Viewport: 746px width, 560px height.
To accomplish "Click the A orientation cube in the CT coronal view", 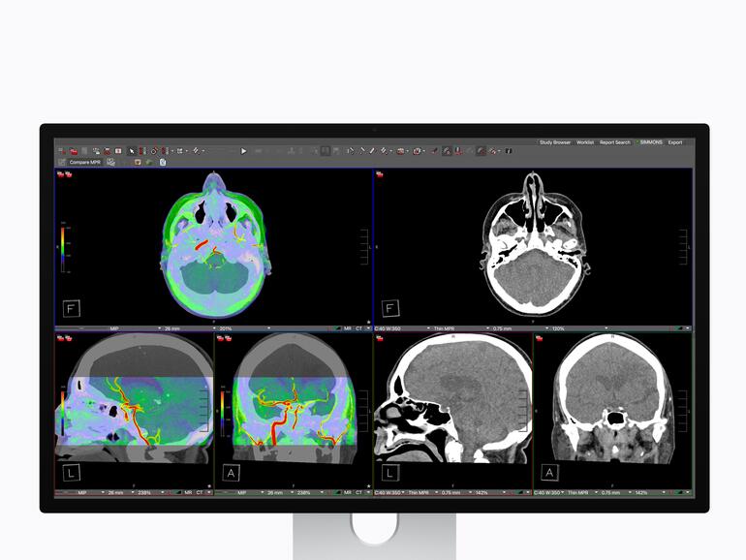I will [549, 473].
